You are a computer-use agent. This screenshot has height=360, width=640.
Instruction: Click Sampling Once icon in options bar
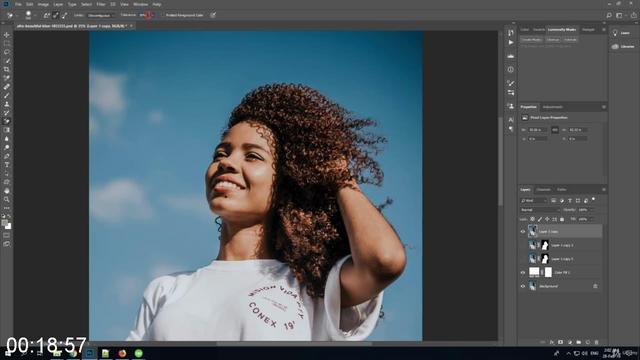coord(56,15)
